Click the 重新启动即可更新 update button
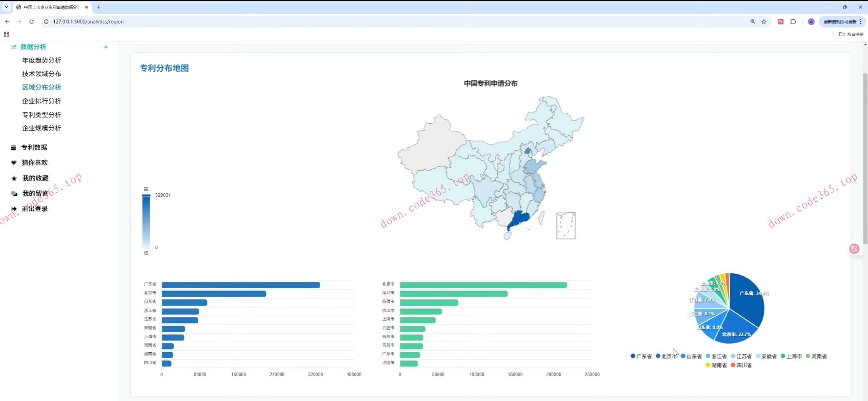This screenshot has width=868, height=401. pos(840,22)
